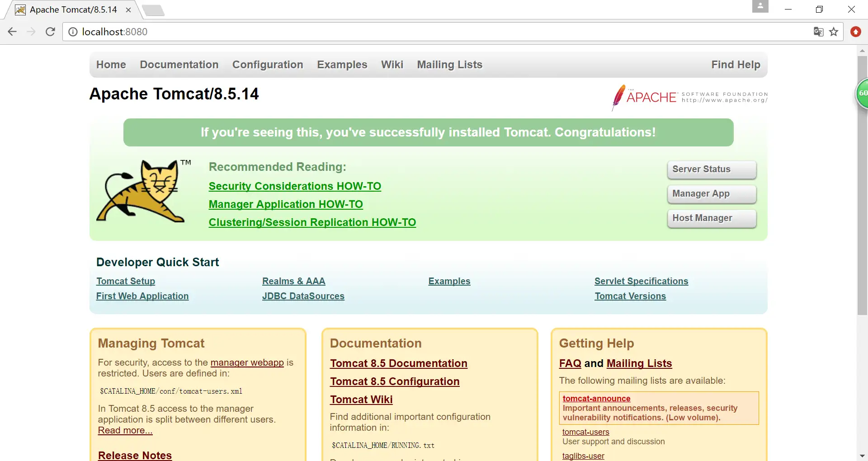The image size is (868, 461).
Task: Click the green progress badge on right edge
Action: [x=863, y=93]
